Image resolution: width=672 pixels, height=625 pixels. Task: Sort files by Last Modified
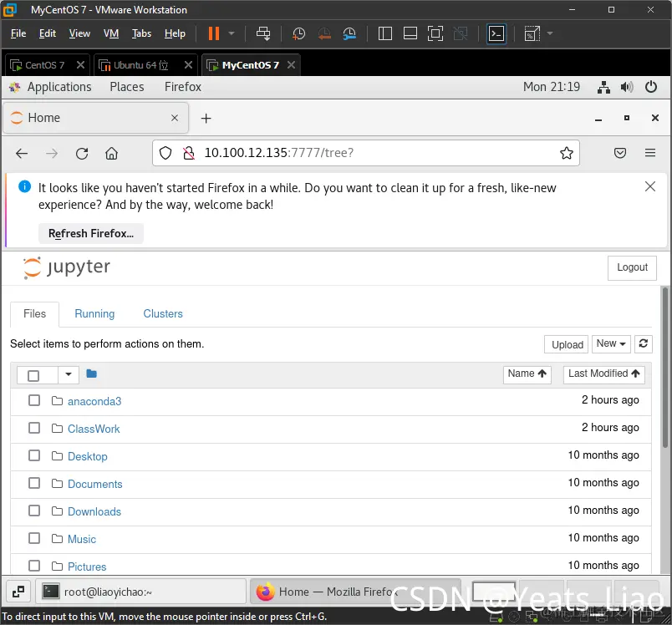pos(603,374)
